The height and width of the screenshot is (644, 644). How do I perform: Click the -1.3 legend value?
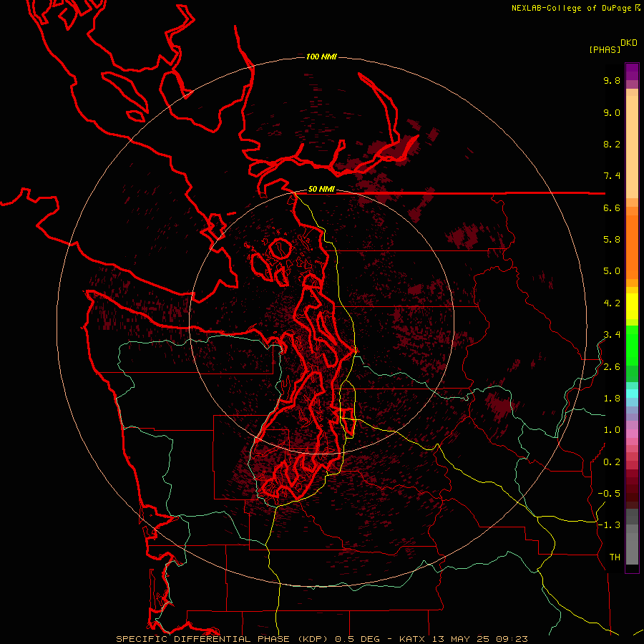609,525
